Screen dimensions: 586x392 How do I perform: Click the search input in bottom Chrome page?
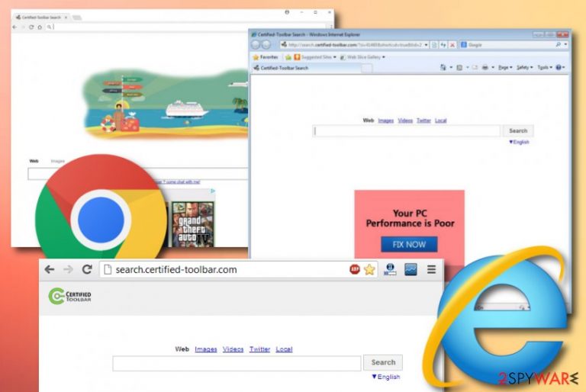coord(237,363)
